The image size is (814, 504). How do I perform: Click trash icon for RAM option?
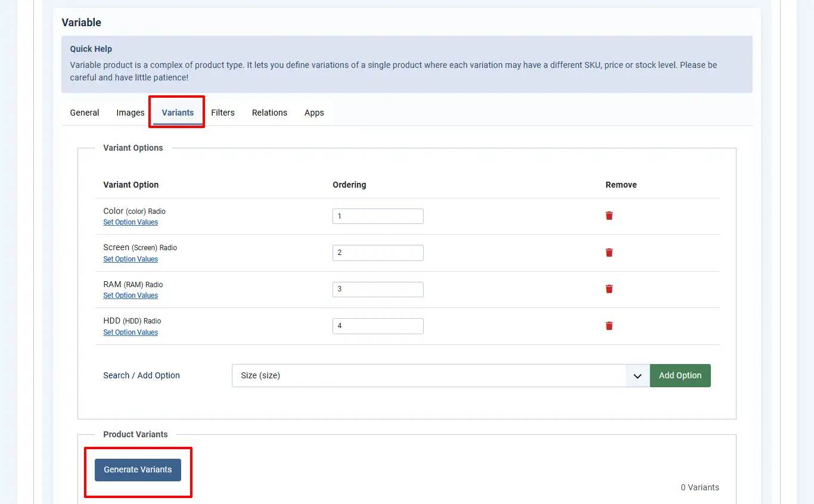(x=609, y=289)
